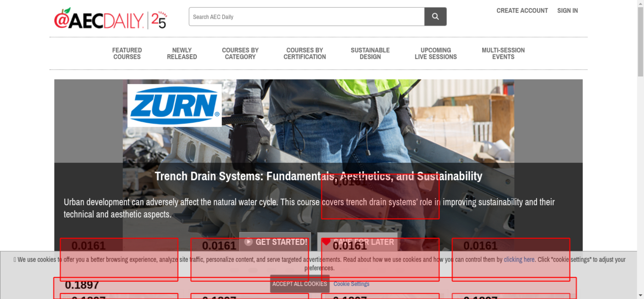Click the Sign In link
644x299 pixels.
pos(567,11)
